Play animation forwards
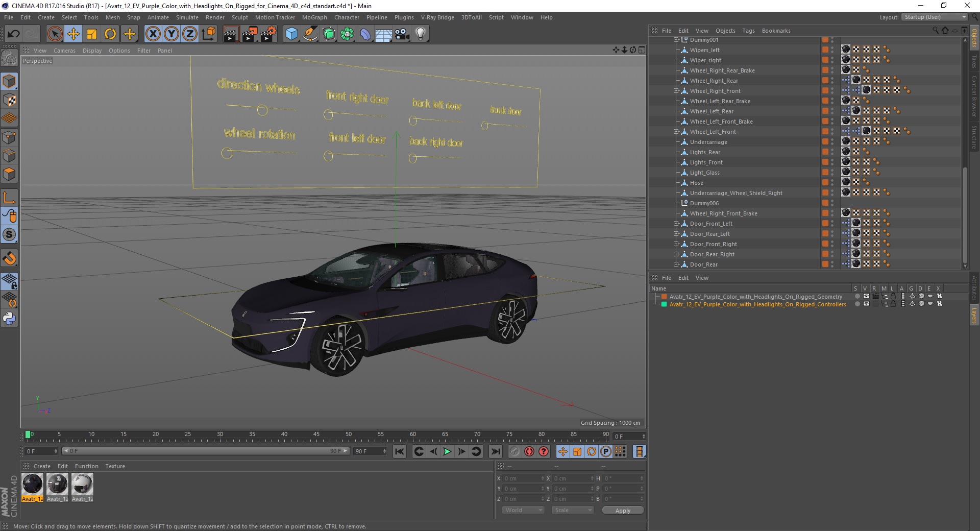 pos(447,451)
